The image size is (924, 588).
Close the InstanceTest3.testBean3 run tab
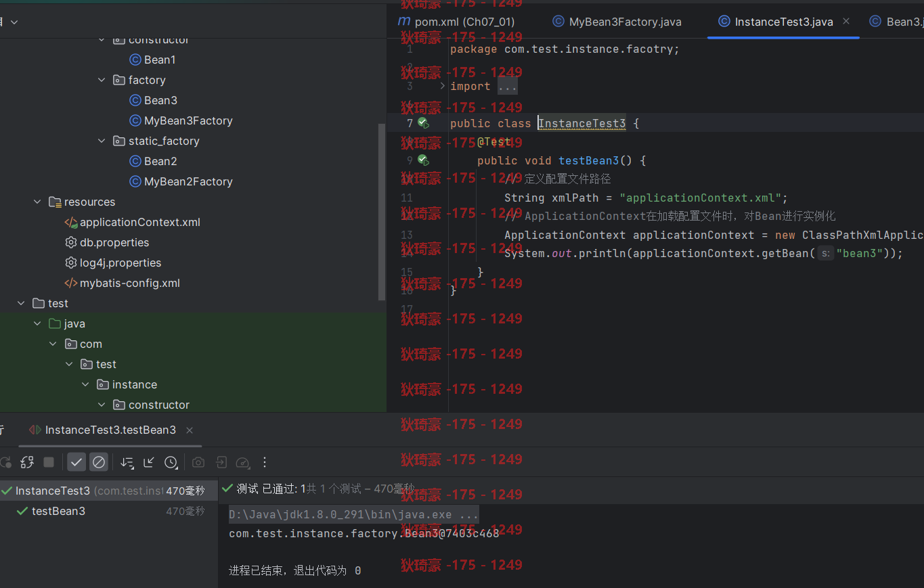[x=190, y=430]
